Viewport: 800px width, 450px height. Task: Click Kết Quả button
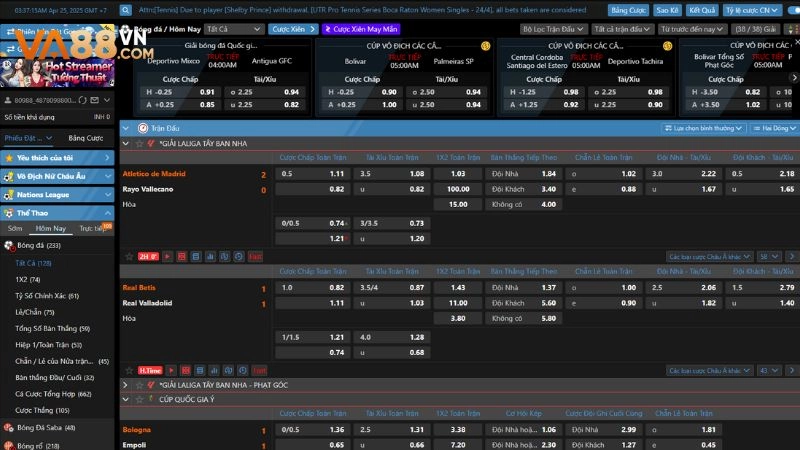[702, 10]
